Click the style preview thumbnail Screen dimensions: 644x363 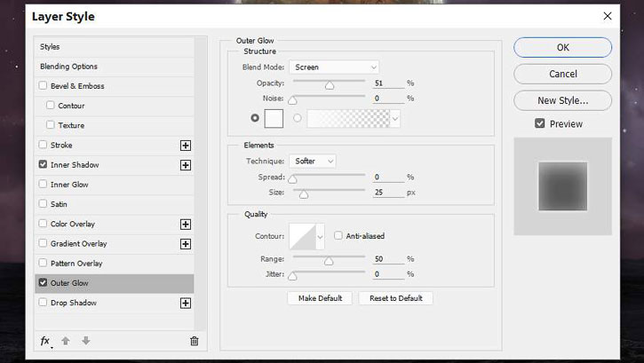562,186
